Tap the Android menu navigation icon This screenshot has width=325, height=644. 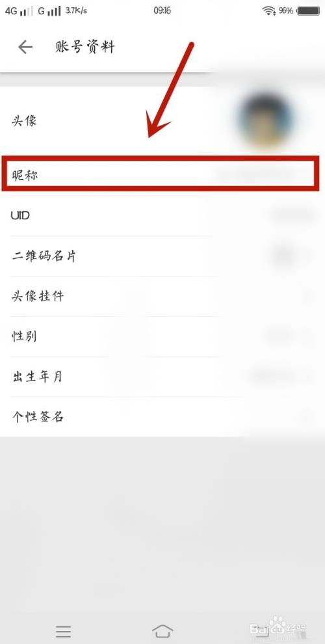[63, 631]
